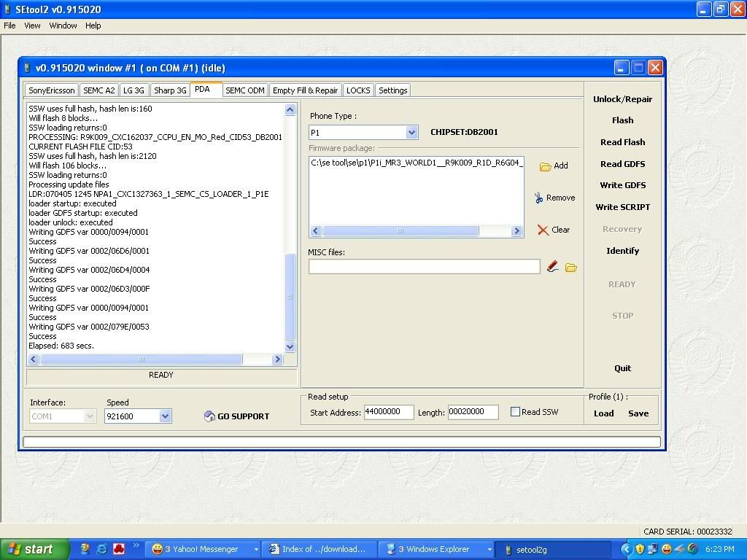
Task: Click the log vertical scrollbar thumb
Action: coord(290,297)
